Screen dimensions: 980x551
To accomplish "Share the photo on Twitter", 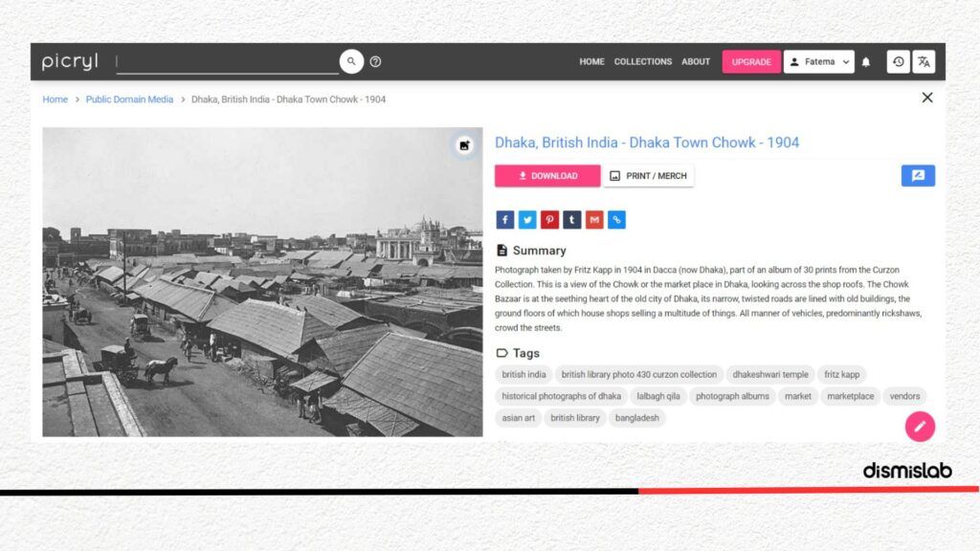I will [x=527, y=219].
